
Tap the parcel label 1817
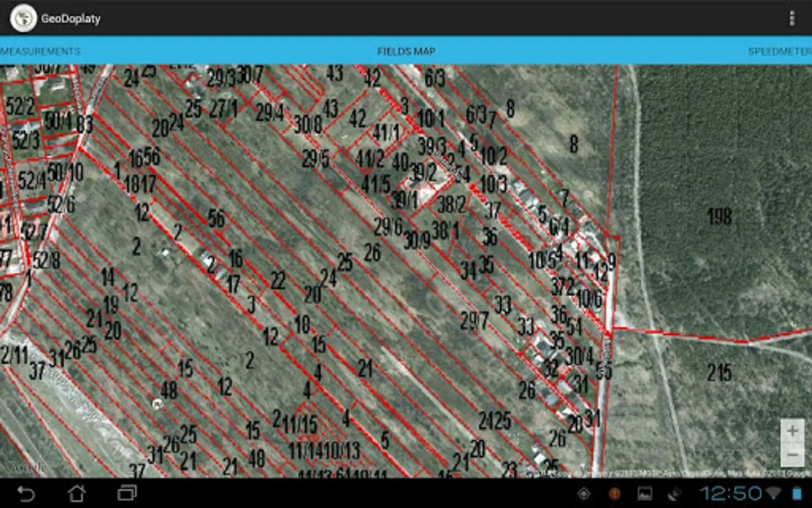pos(140,184)
